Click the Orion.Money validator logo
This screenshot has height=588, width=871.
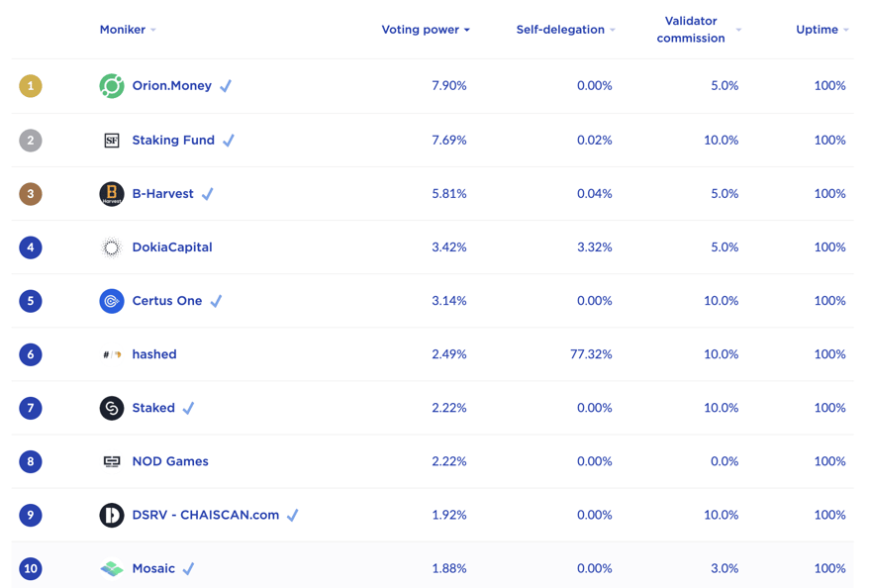pos(112,86)
